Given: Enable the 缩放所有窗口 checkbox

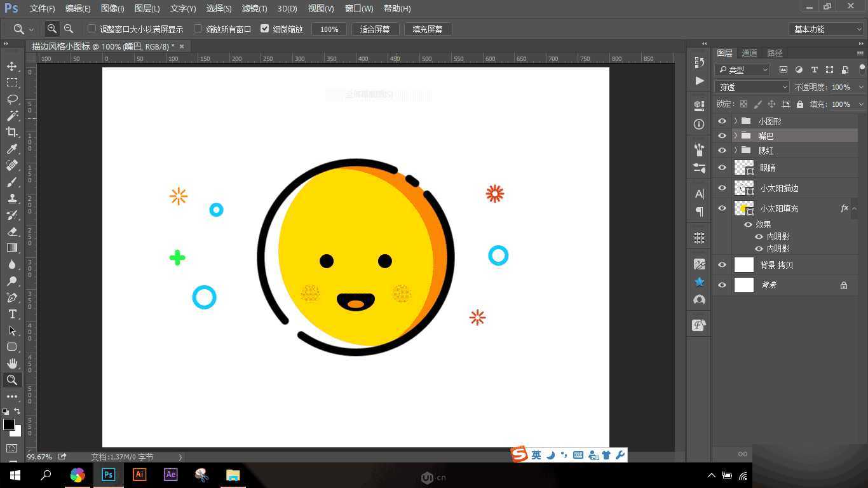Looking at the screenshot, I should pos(199,29).
